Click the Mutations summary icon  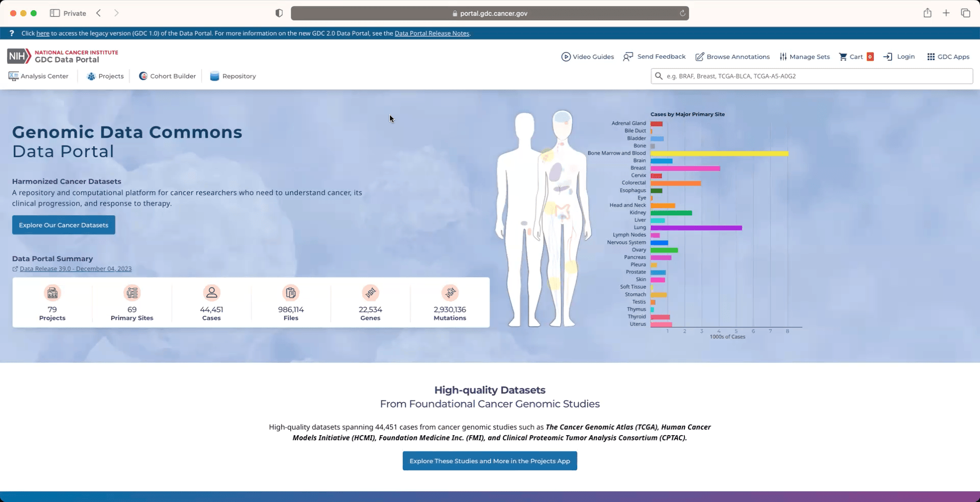click(x=450, y=293)
